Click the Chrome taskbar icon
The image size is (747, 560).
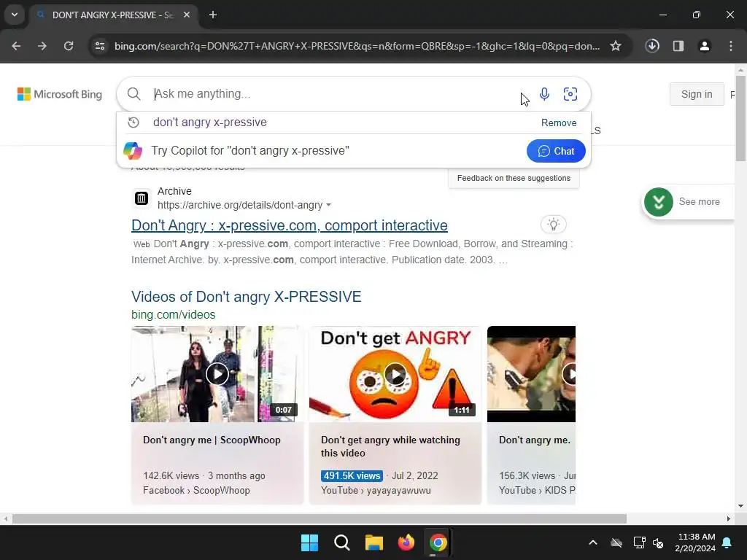tap(438, 542)
